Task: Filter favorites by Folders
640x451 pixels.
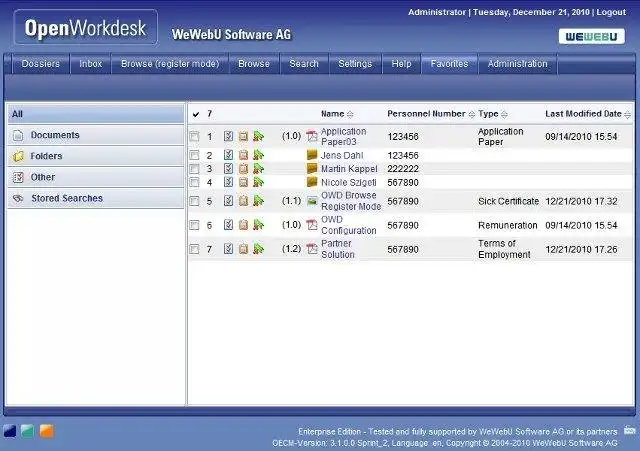Action: (96, 156)
